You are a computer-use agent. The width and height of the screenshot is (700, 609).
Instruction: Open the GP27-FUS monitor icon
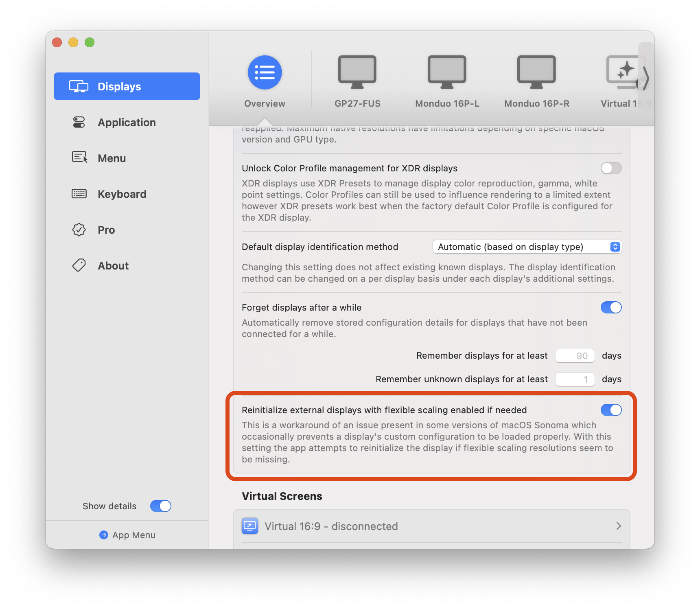[x=357, y=72]
